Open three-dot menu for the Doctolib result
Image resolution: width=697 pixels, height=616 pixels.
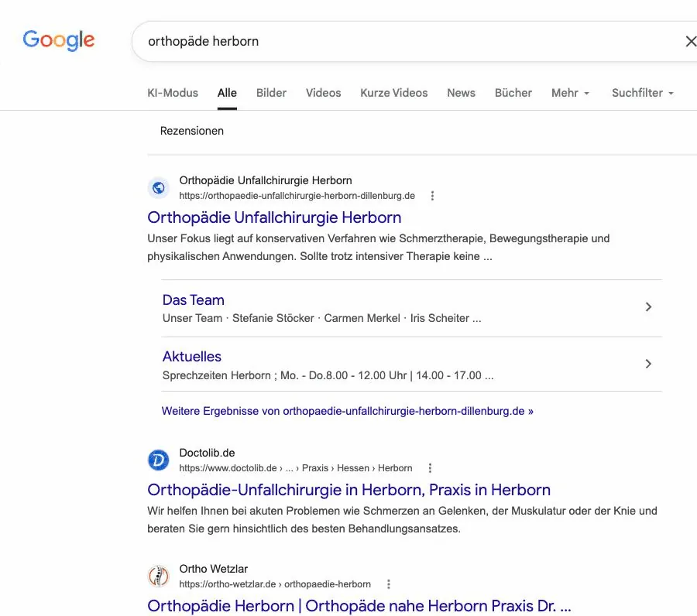[x=430, y=468]
